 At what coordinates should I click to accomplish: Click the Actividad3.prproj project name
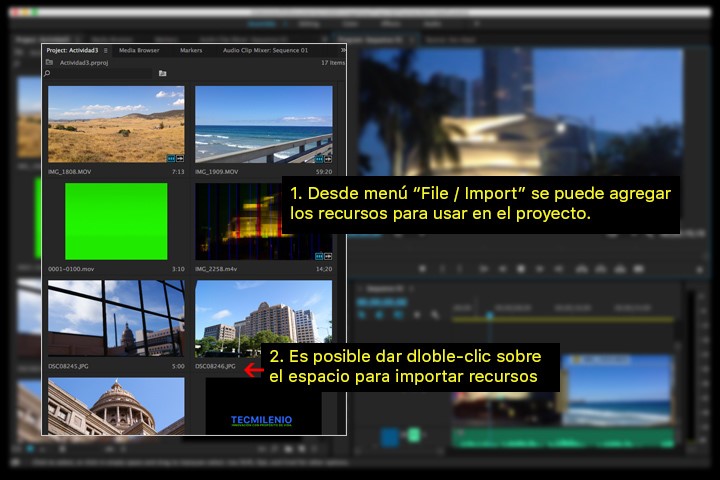[x=84, y=63]
